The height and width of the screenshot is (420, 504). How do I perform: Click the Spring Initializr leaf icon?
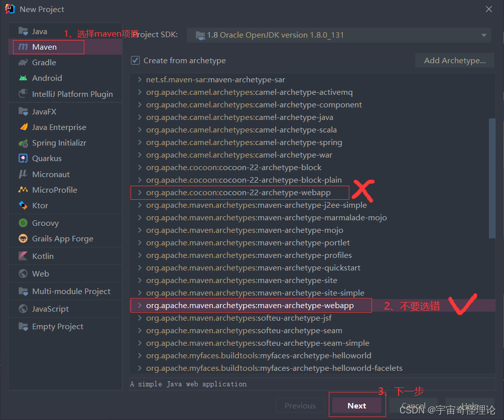[x=23, y=143]
